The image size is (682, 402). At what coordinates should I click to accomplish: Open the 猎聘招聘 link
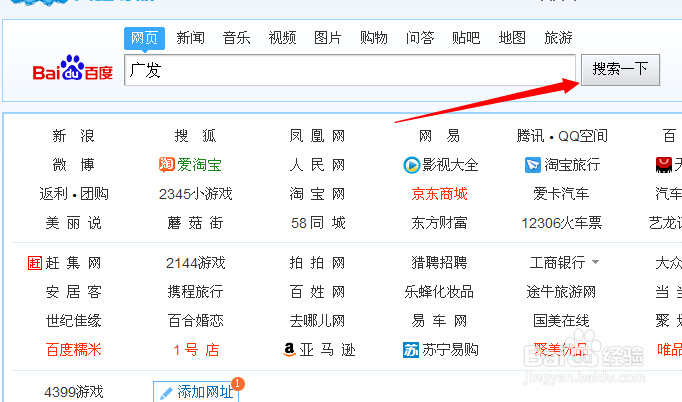(439, 263)
